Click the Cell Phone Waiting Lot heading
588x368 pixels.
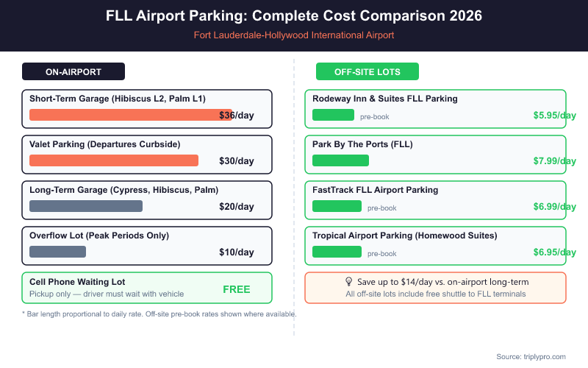point(77,282)
